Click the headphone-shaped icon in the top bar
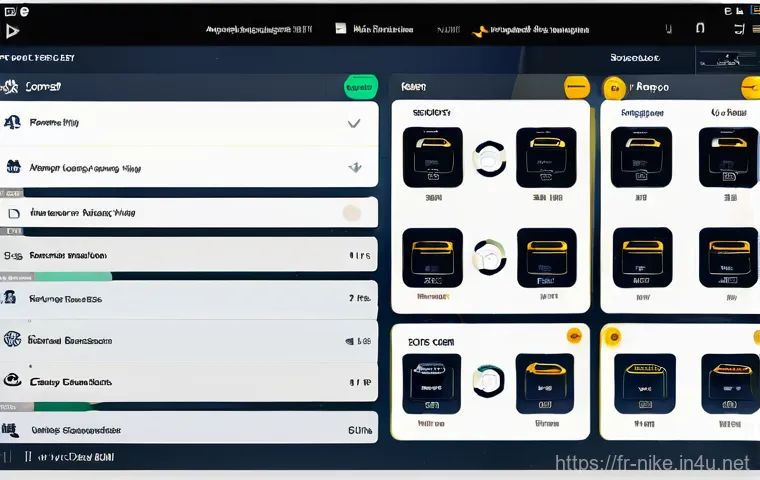760x480 pixels. pyautogui.click(x=700, y=28)
